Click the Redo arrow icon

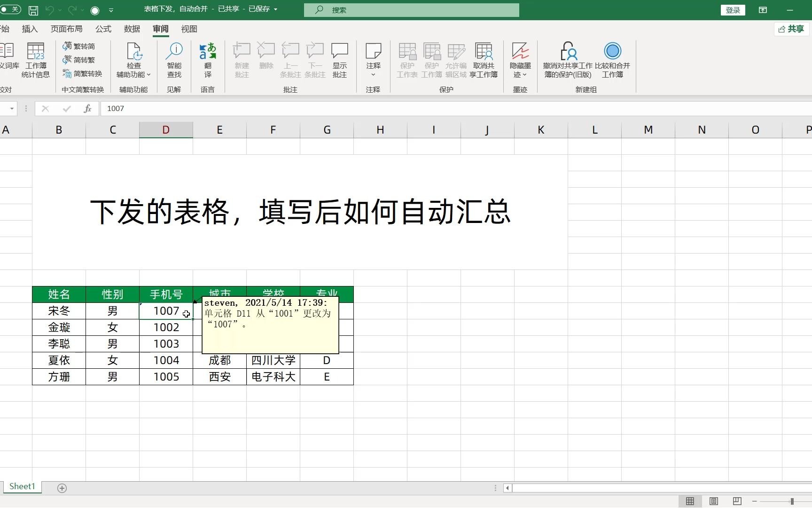72,10
